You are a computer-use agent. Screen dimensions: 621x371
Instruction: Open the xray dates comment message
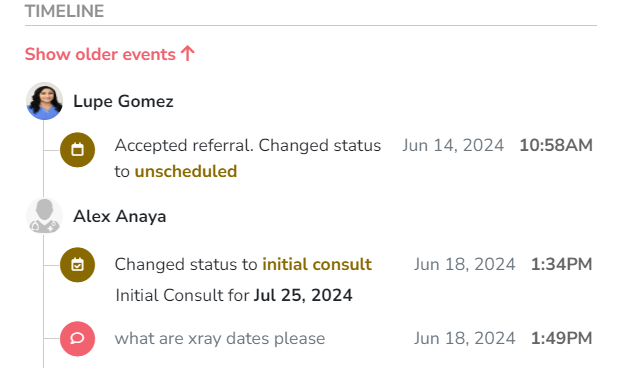(220, 339)
